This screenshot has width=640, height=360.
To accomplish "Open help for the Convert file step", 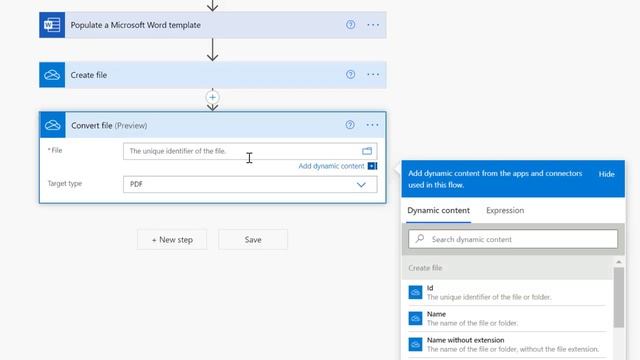I will click(350, 125).
